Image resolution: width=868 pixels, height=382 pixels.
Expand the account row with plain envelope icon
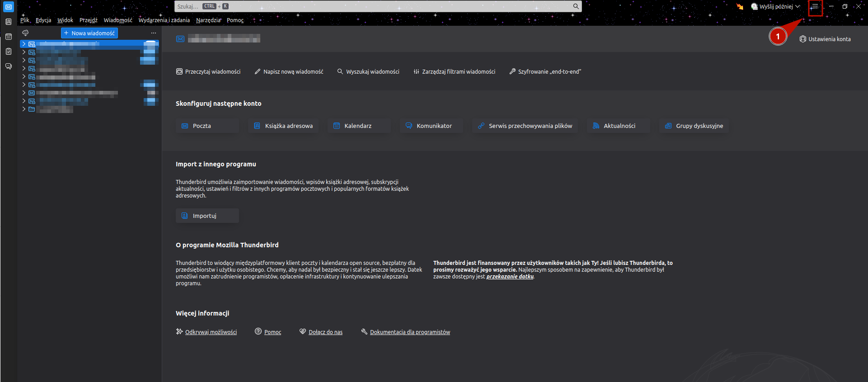coord(23,93)
